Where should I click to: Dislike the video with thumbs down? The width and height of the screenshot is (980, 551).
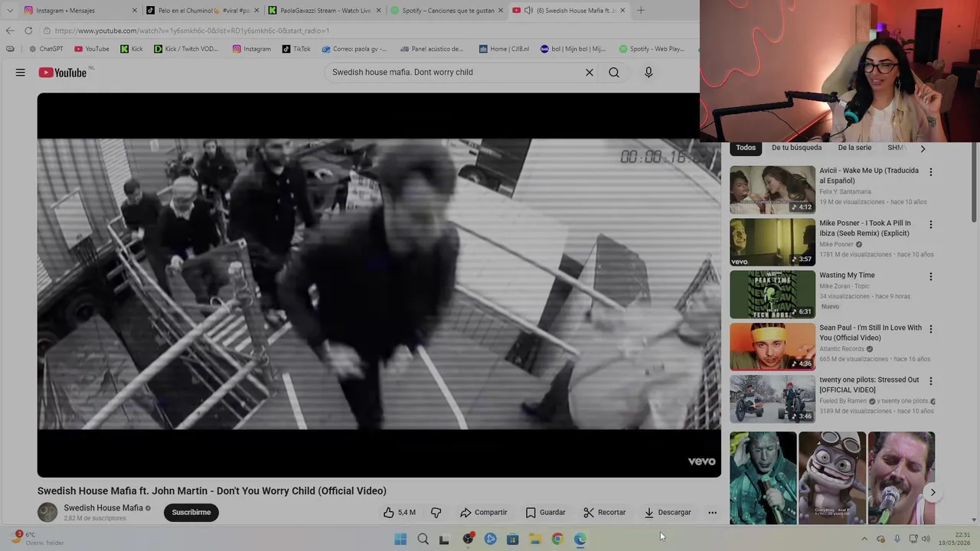(436, 513)
